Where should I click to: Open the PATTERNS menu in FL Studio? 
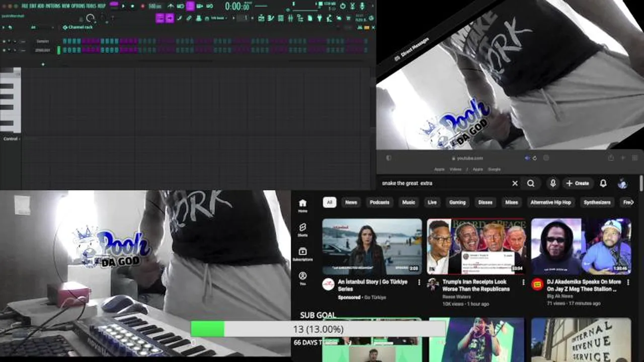pos(53,6)
